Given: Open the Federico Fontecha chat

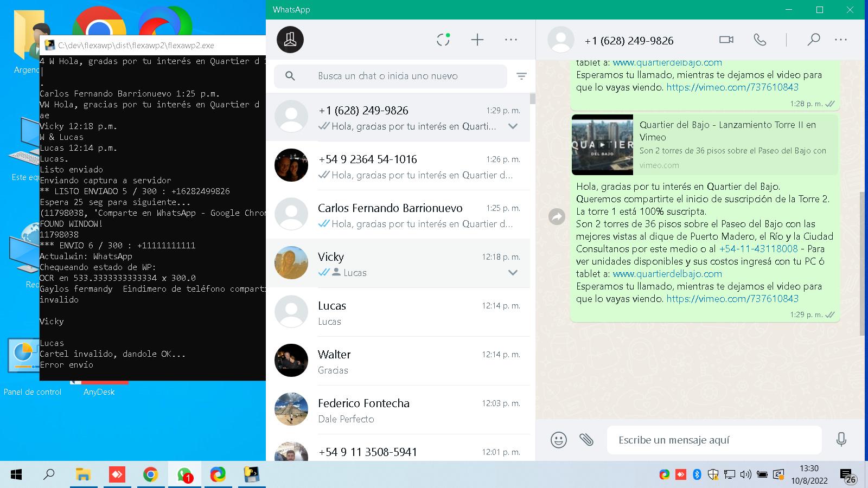Looking at the screenshot, I should [x=398, y=410].
